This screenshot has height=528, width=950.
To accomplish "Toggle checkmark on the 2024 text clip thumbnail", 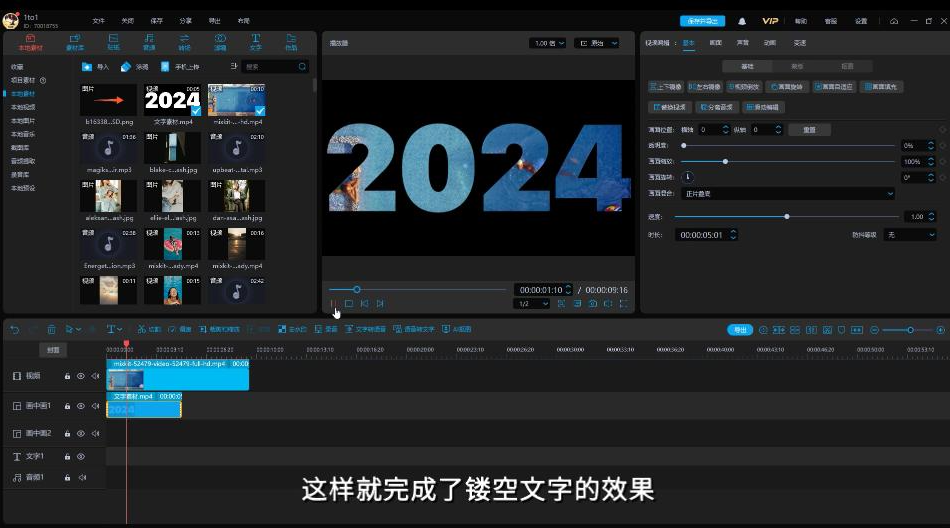I will [196, 111].
